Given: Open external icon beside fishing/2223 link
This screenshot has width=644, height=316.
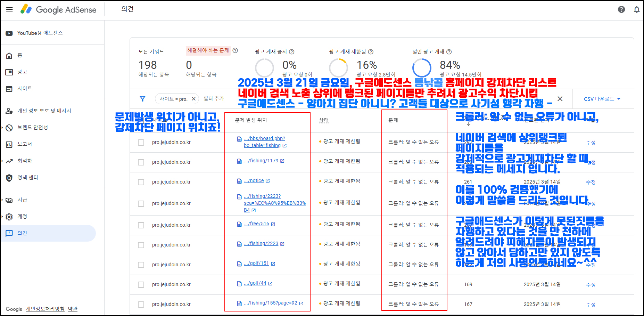Looking at the screenshot, I should (x=282, y=244).
